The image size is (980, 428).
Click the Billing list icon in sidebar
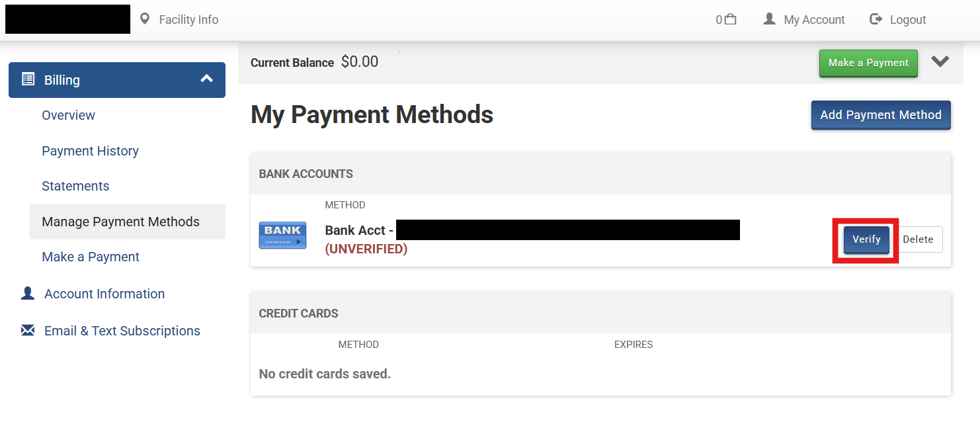[28, 79]
